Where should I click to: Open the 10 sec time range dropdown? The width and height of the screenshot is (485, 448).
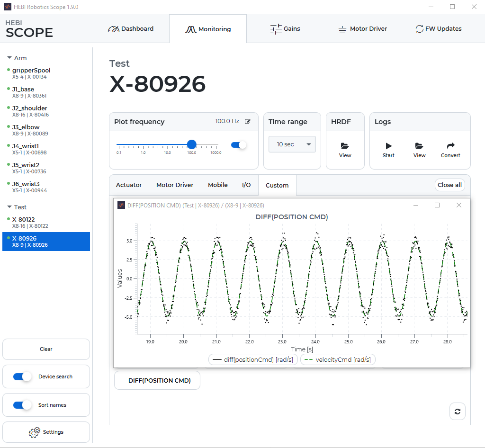click(x=292, y=143)
